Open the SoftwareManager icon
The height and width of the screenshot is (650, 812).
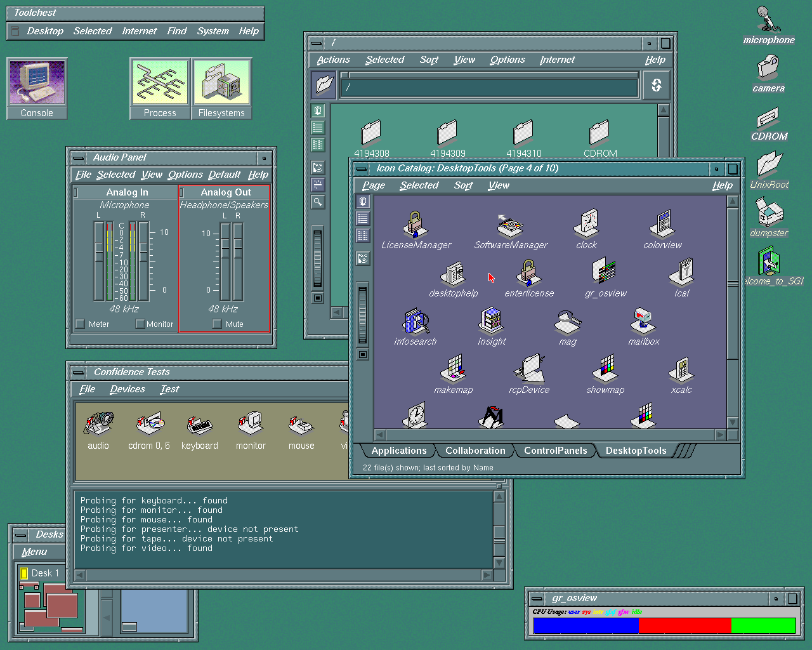510,226
